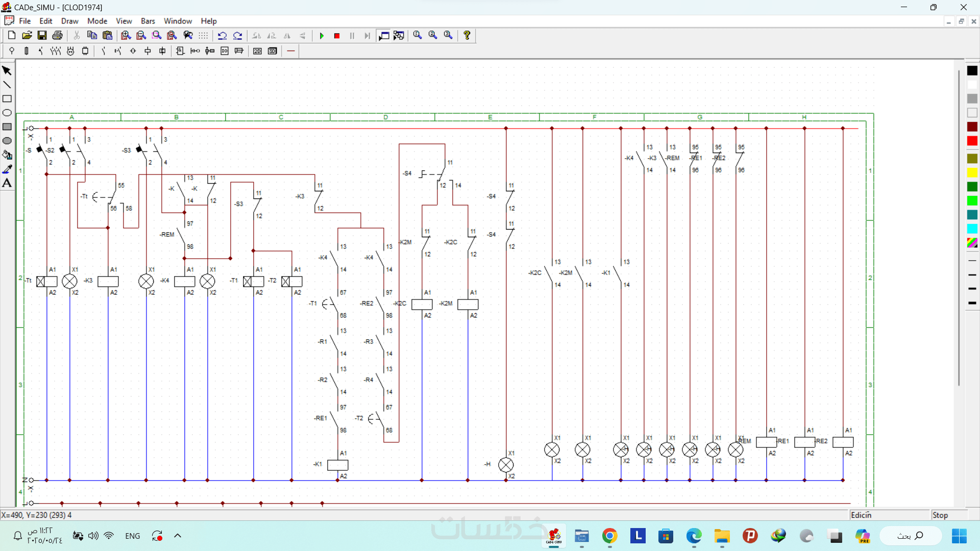This screenshot has width=980, height=551.
Task: Open Google Chrome from taskbar
Action: click(609, 536)
